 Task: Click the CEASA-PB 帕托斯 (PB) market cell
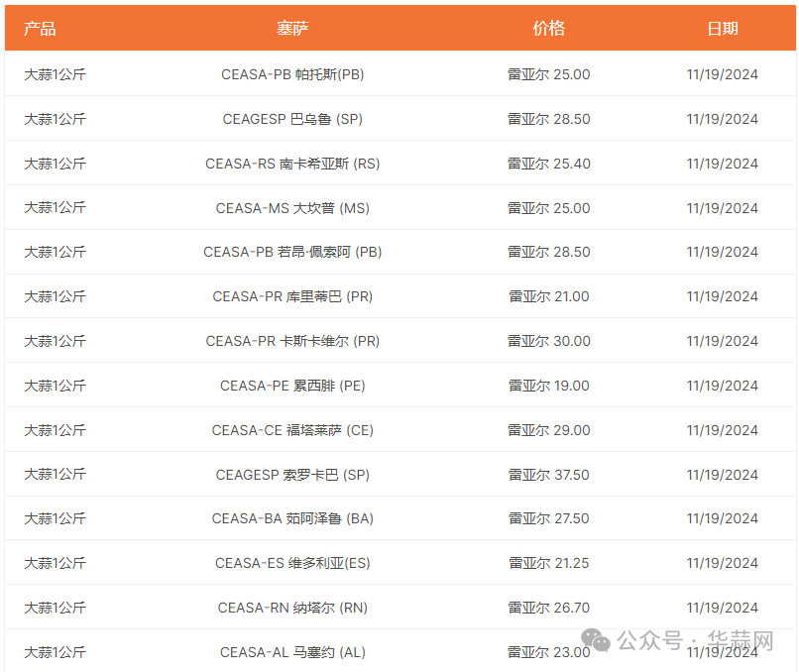click(x=292, y=74)
